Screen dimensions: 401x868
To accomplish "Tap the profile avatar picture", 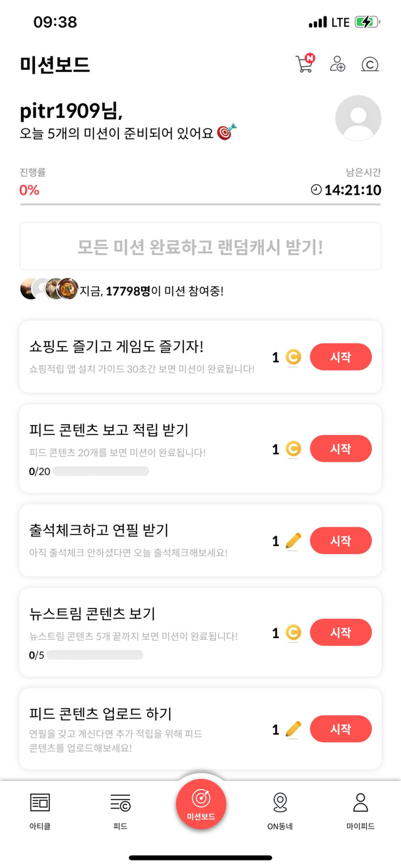I will point(358,118).
